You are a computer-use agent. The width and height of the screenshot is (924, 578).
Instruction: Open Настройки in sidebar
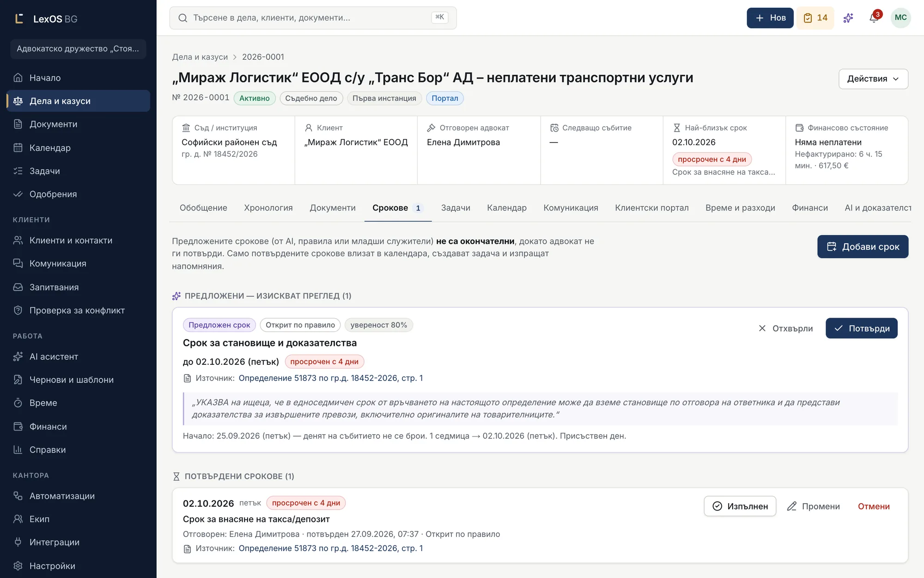point(79,566)
